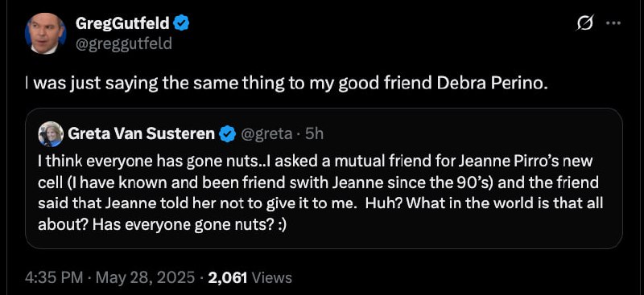Click the Greta Van Susteren name
Viewport: 644px width, 295px height.
pyautogui.click(x=142, y=133)
